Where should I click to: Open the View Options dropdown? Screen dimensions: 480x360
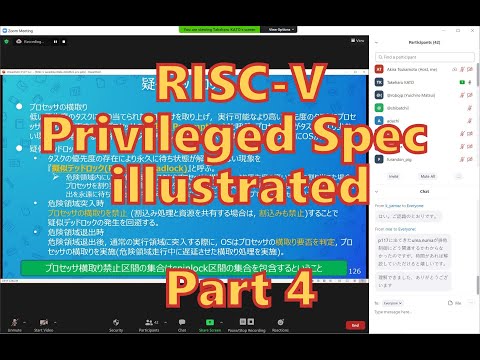click(x=281, y=30)
